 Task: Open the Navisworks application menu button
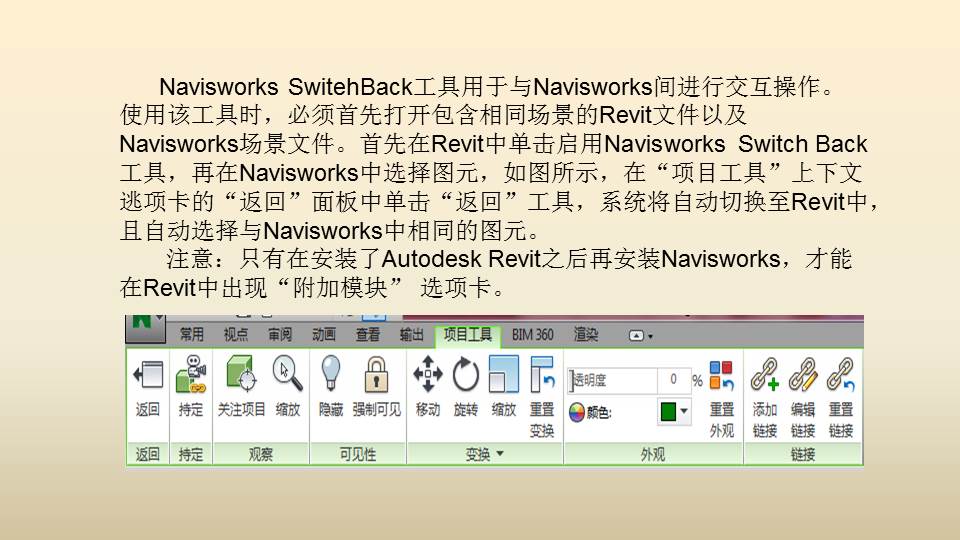pyautogui.click(x=145, y=329)
